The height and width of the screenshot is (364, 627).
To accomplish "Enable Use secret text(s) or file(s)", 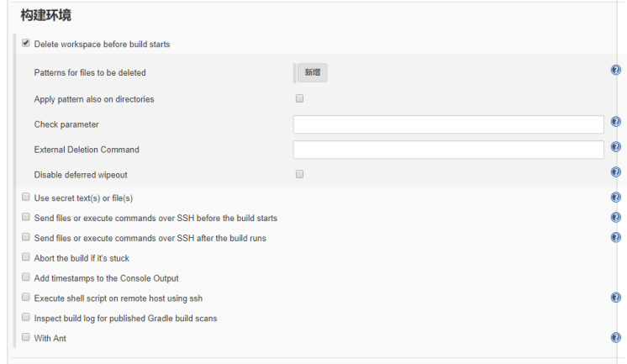I will point(26,198).
